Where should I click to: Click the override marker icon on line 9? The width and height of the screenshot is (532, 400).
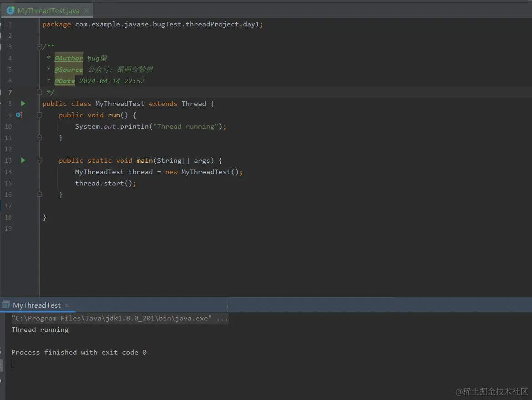19,115
